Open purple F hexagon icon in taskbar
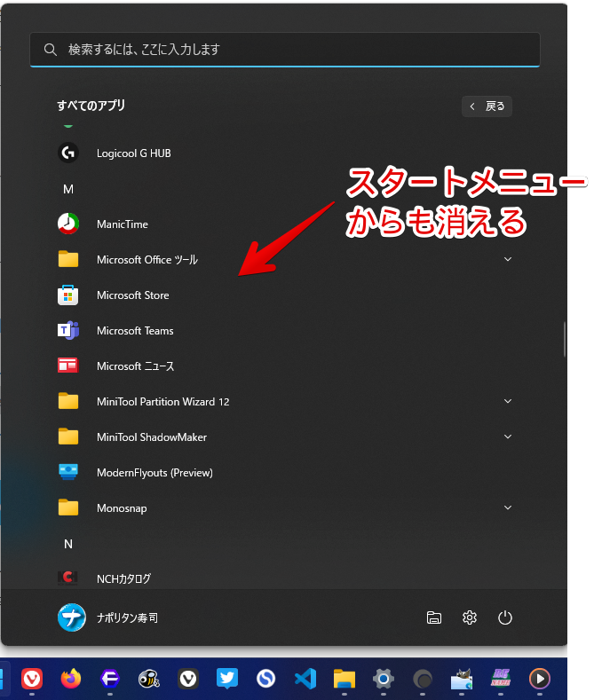The height and width of the screenshot is (700, 594). pos(110,679)
